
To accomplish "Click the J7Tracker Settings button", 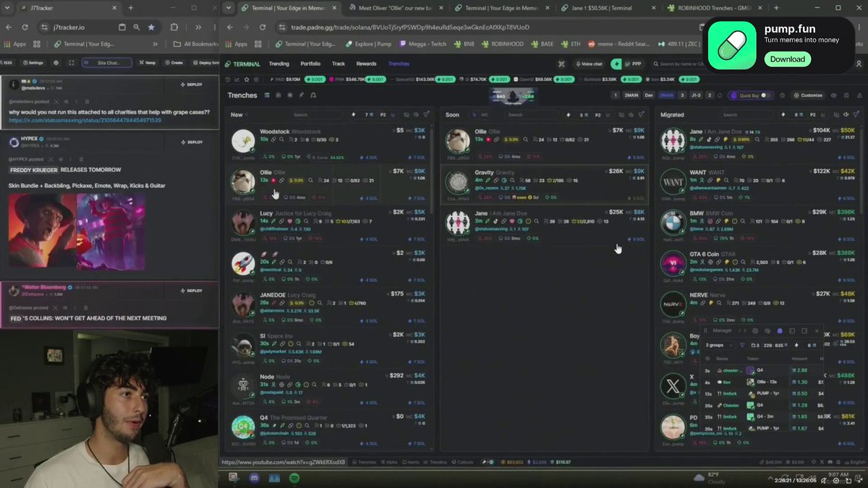I will coord(32,63).
